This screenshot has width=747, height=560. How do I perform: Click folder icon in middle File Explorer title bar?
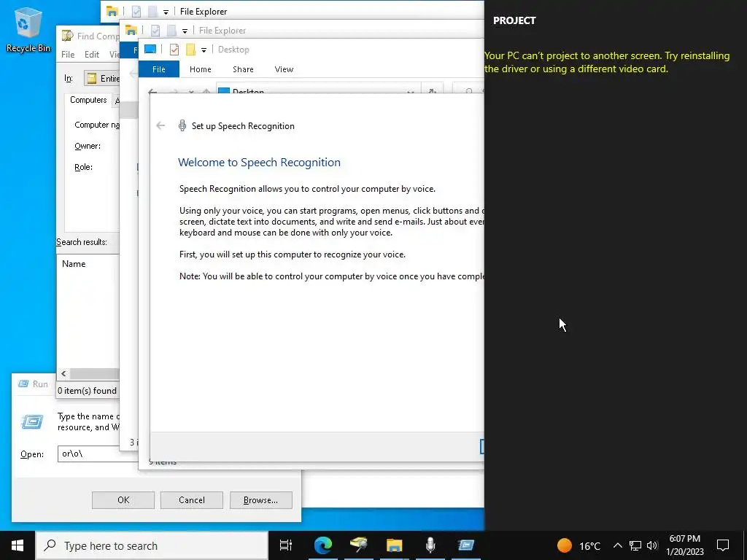131,30
